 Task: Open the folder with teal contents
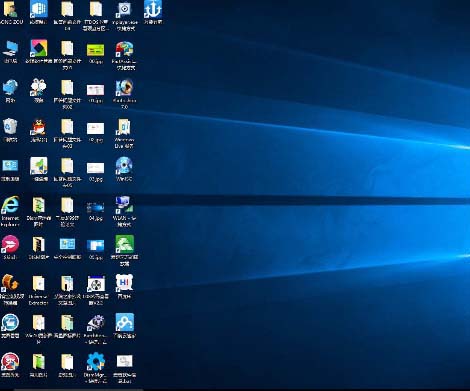pyautogui.click(x=67, y=322)
